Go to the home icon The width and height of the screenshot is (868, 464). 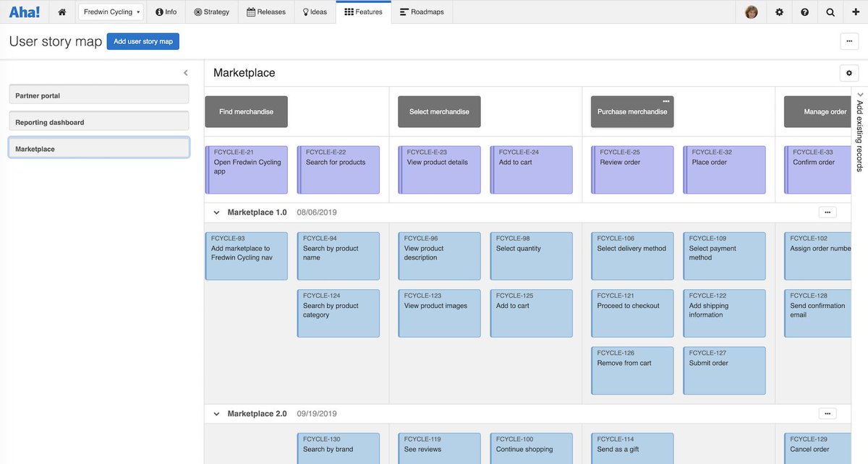coord(62,12)
